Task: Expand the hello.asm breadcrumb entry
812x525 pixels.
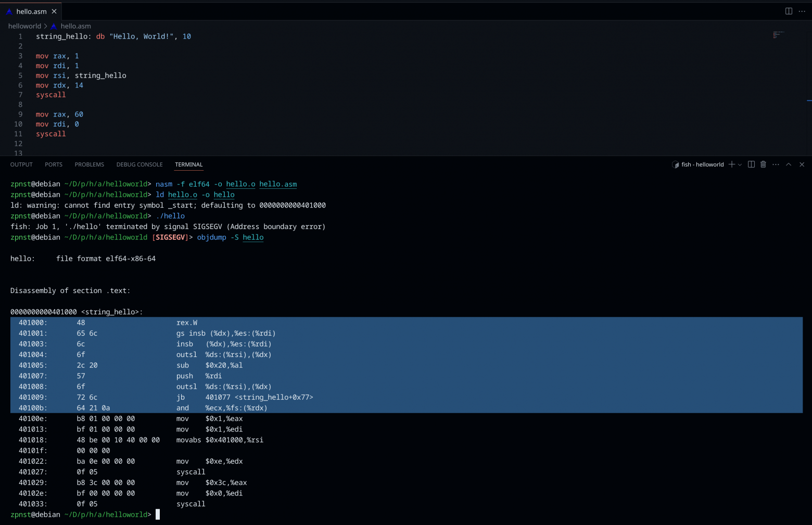Action: point(75,25)
